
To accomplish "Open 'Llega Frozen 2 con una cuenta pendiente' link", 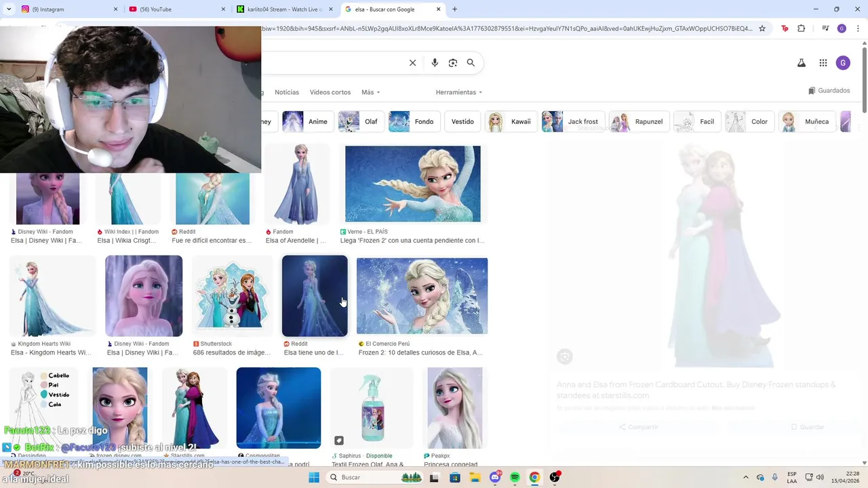I will coord(412,241).
